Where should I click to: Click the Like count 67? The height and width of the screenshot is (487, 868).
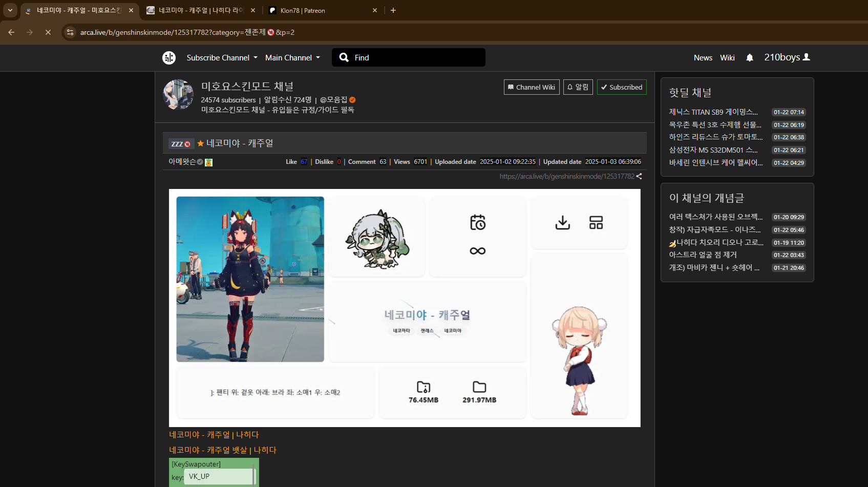(x=304, y=162)
